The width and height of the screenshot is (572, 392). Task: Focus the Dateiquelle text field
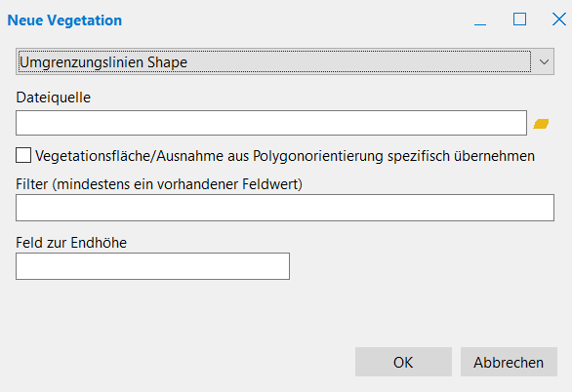tap(271, 123)
